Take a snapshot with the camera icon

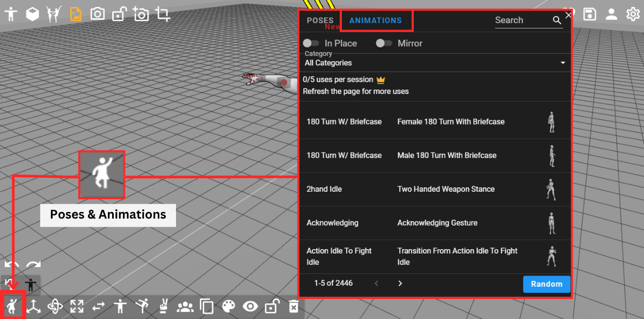tap(97, 14)
